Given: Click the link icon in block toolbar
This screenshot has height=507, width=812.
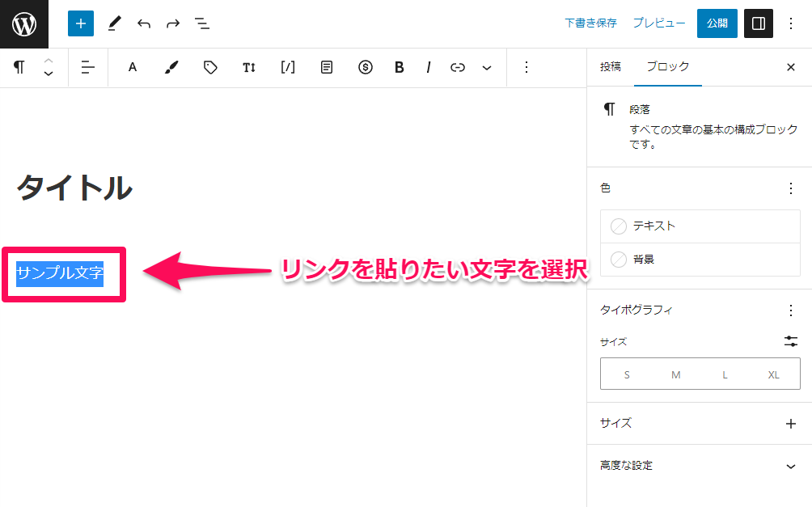Looking at the screenshot, I should pyautogui.click(x=458, y=68).
